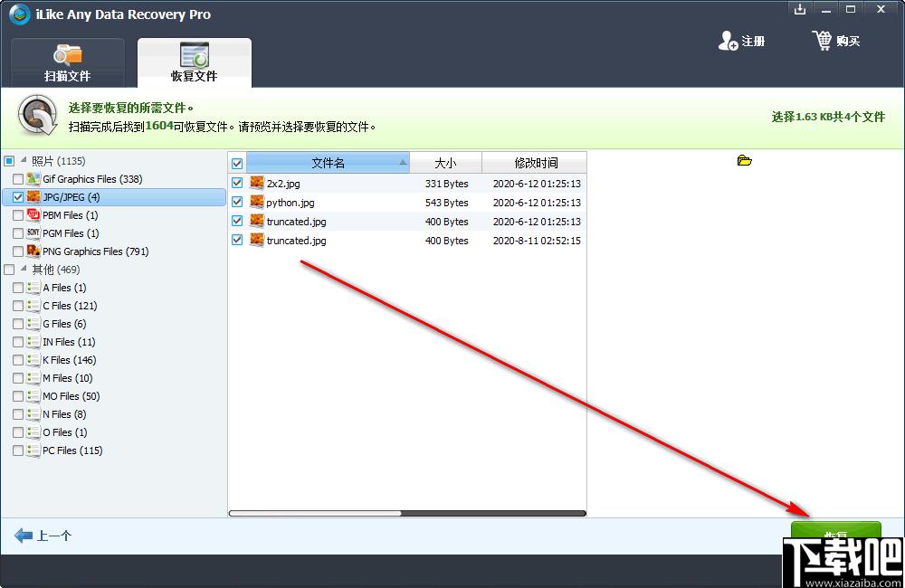Click the A Files type icon

tap(33, 288)
